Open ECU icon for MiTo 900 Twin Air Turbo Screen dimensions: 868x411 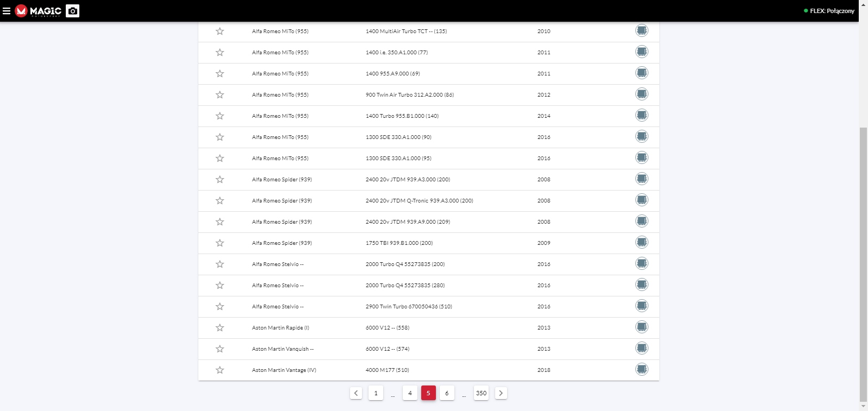[x=642, y=94]
